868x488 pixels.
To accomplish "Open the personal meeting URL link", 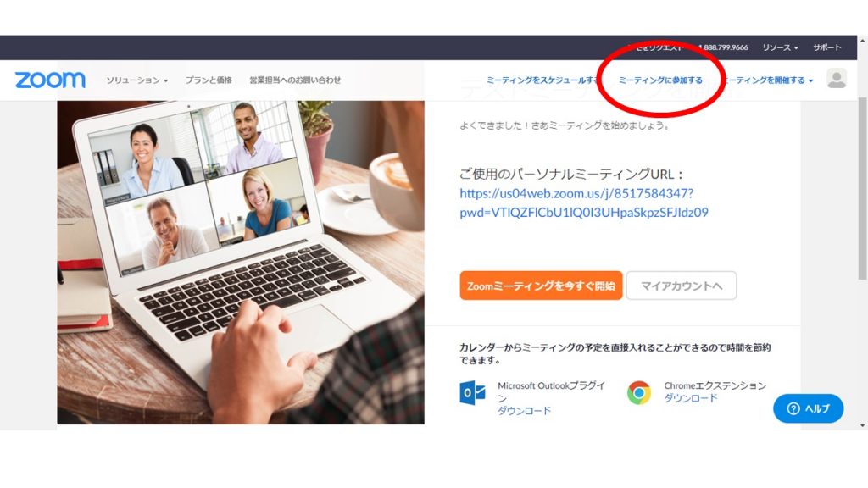I will [584, 202].
